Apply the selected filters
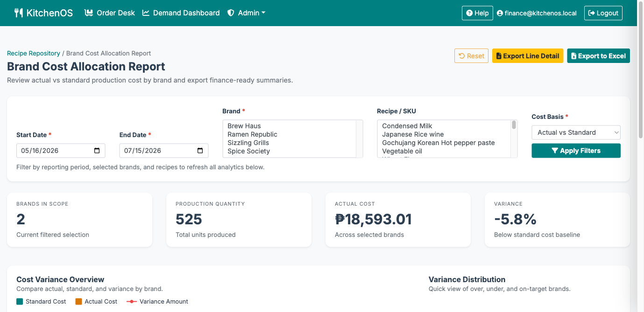 tap(576, 151)
